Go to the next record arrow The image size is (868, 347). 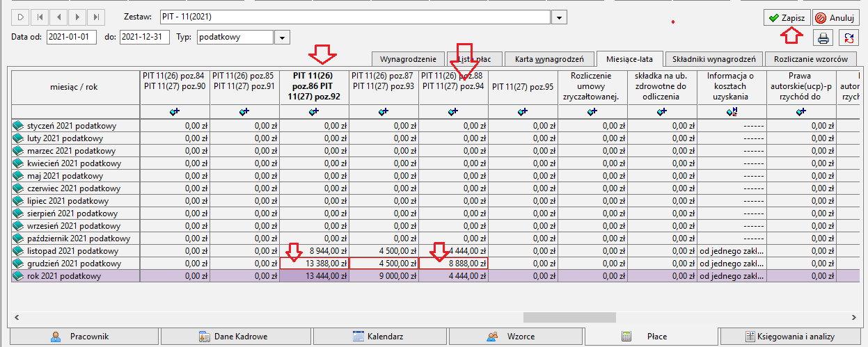[x=77, y=16]
